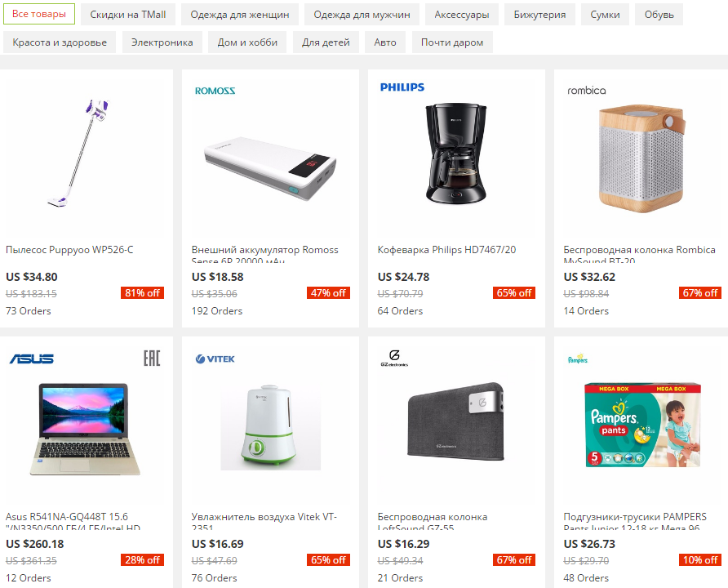Image resolution: width=728 pixels, height=588 pixels.
Task: Select the Красота и здоровье category
Action: tap(60, 42)
